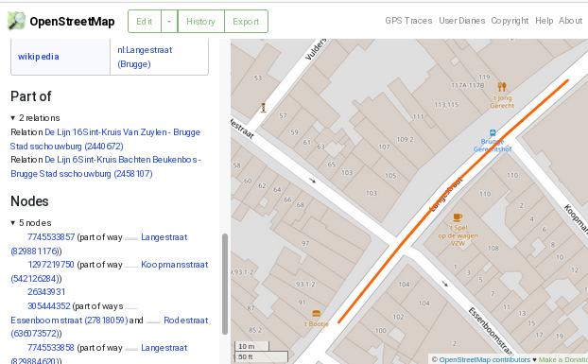Click the Edit button

(145, 22)
